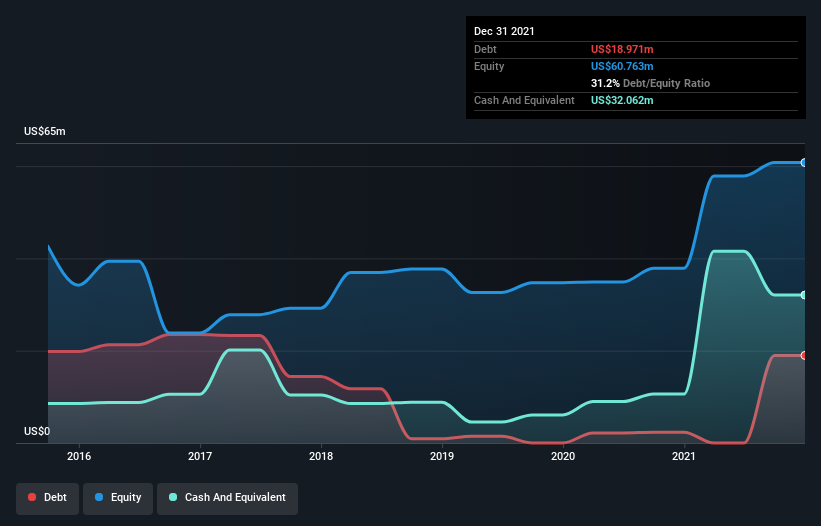Click the US$65m y-axis label
The height and width of the screenshot is (526, 821).
pos(45,131)
